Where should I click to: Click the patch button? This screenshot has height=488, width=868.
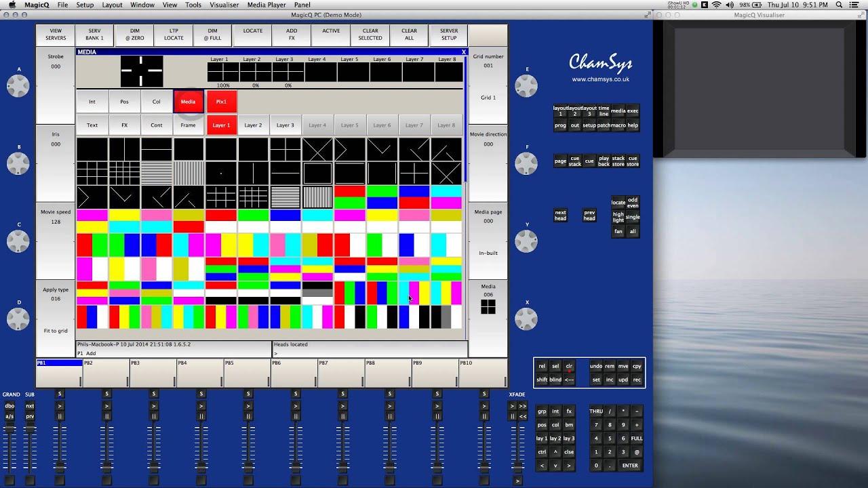pos(604,125)
